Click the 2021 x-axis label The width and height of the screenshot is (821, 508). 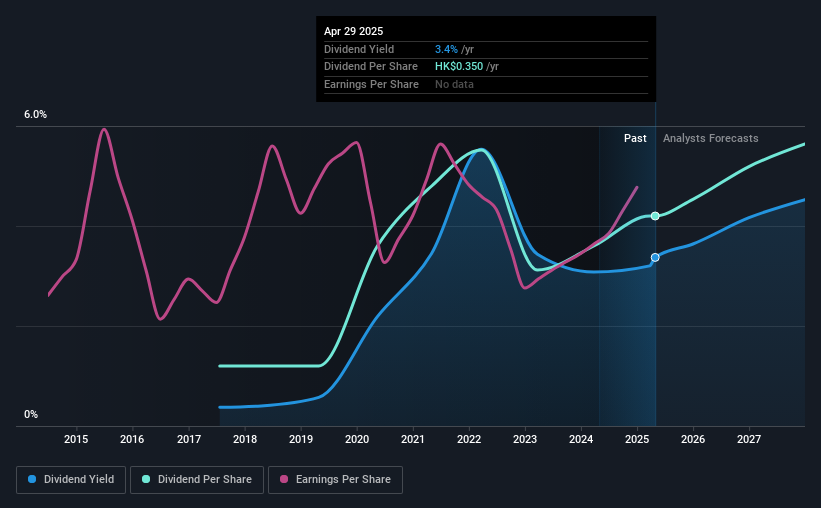413,439
